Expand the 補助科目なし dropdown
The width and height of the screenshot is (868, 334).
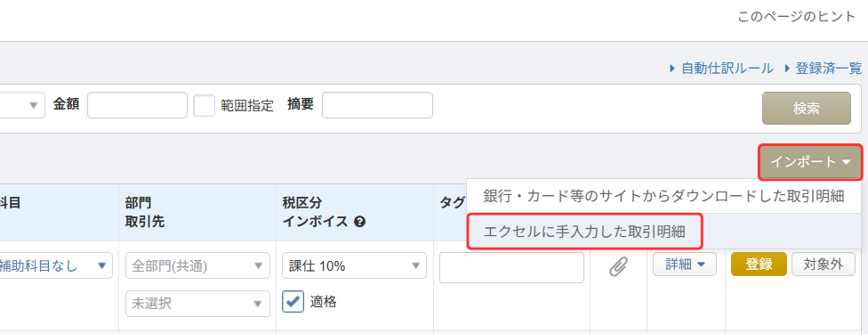(55, 265)
